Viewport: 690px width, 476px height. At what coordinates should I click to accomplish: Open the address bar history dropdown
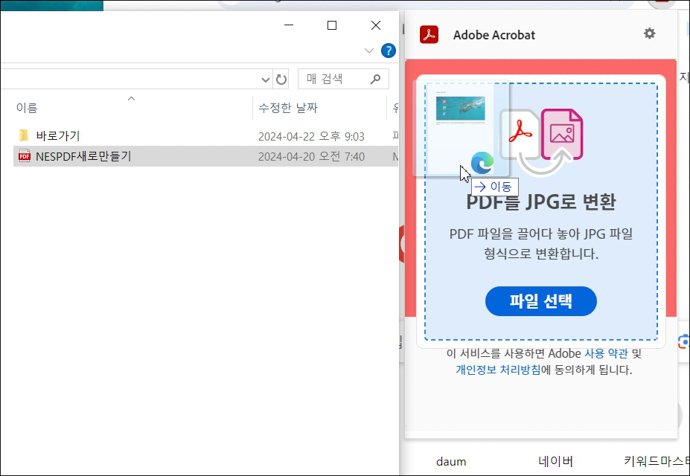pyautogui.click(x=265, y=80)
